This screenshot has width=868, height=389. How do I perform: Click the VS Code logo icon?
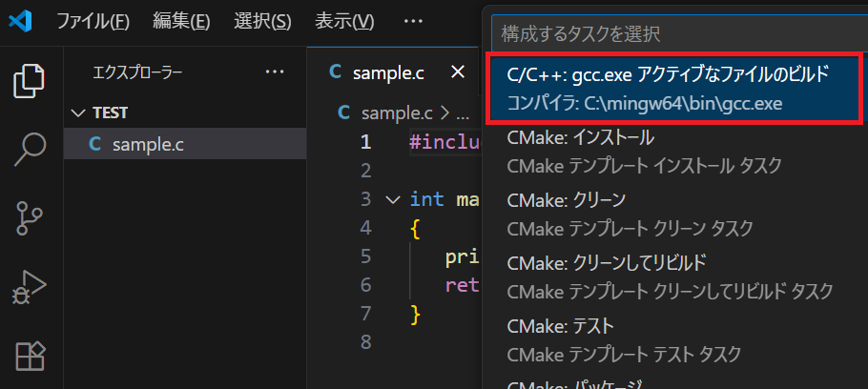coord(20,22)
